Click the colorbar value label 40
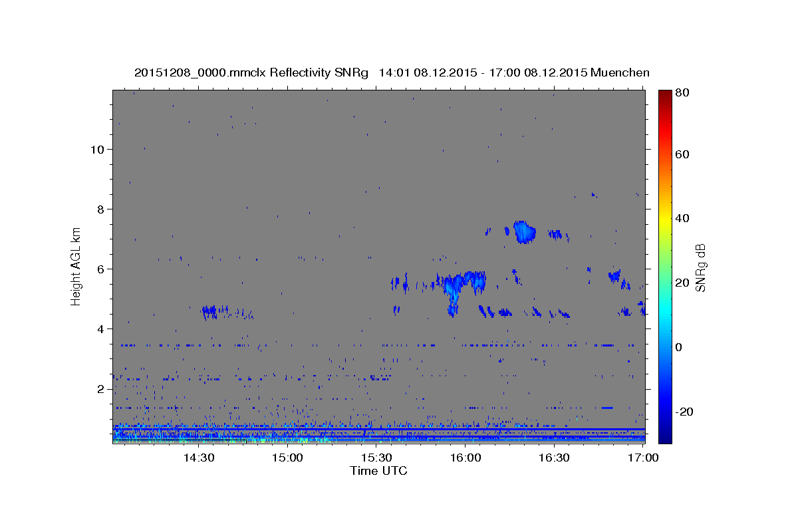This screenshot has width=798, height=532. (682, 218)
